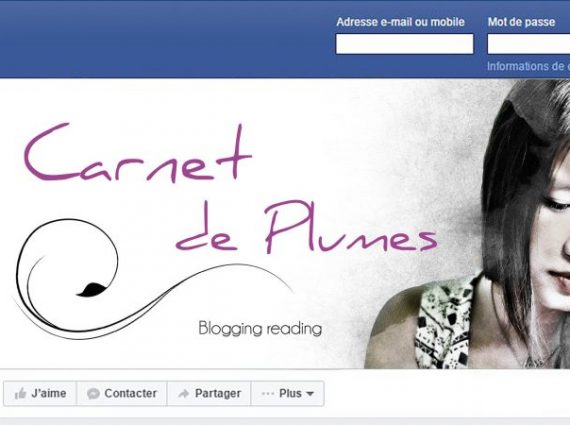Click the three-dots icon beside Plus
570x425 pixels.
point(268,393)
